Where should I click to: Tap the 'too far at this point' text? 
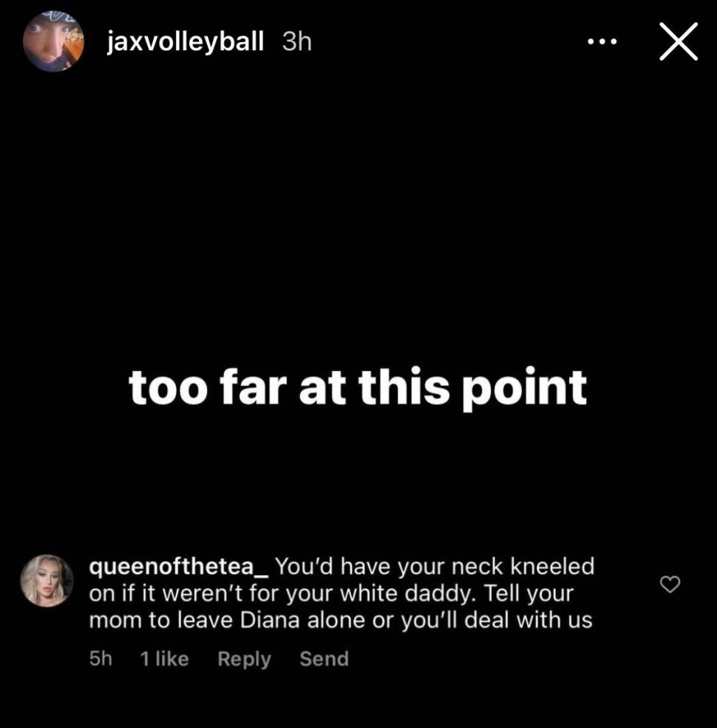coord(358,387)
